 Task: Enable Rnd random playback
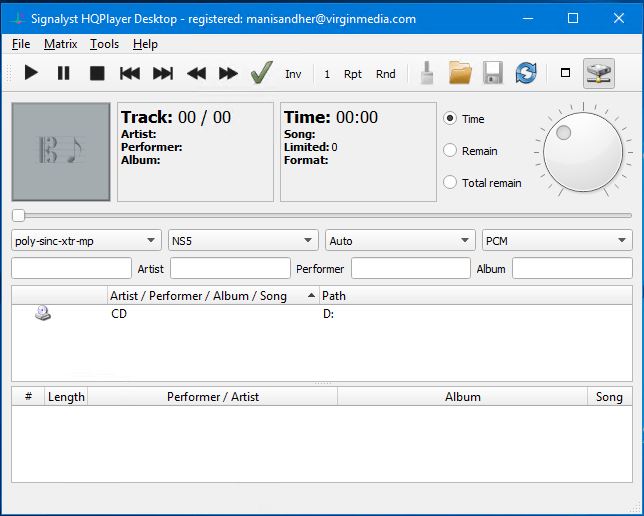(x=386, y=74)
